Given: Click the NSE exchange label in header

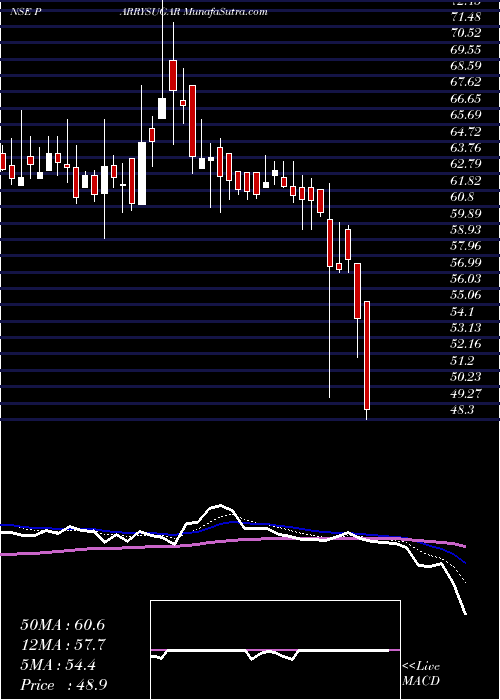Looking at the screenshot, I should [x=20, y=12].
